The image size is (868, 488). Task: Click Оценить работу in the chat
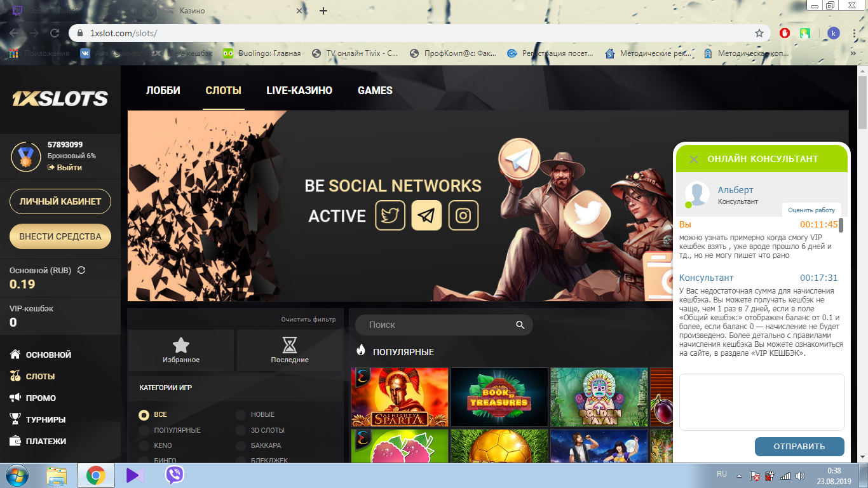pos(811,210)
